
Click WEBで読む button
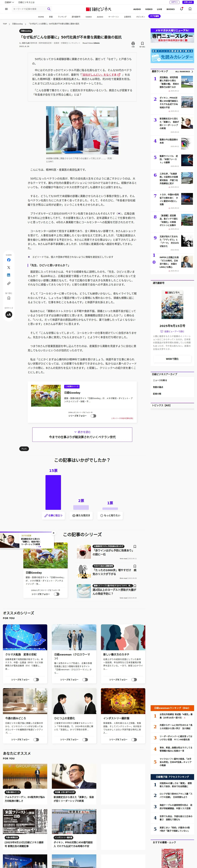[172, 359]
